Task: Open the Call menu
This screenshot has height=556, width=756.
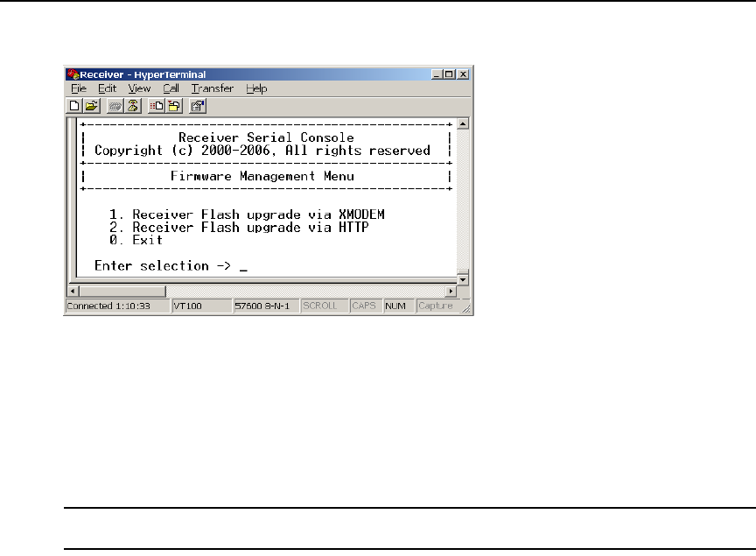Action: (x=171, y=88)
